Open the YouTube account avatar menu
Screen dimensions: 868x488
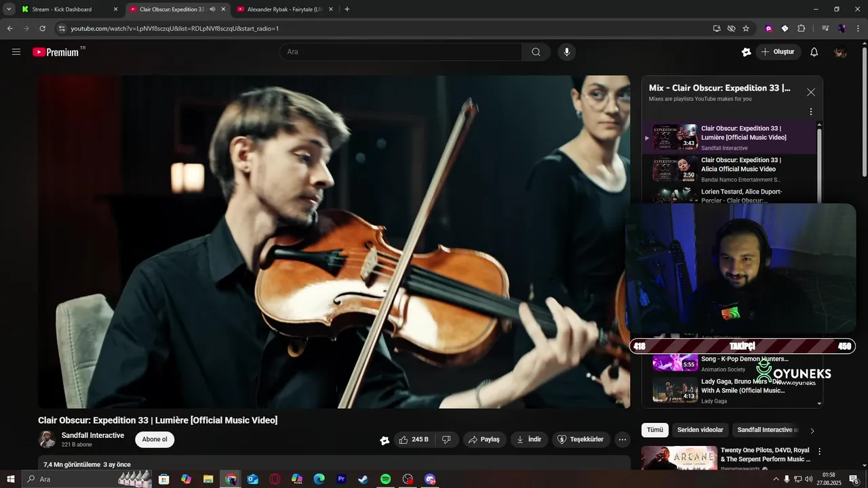[x=840, y=52]
